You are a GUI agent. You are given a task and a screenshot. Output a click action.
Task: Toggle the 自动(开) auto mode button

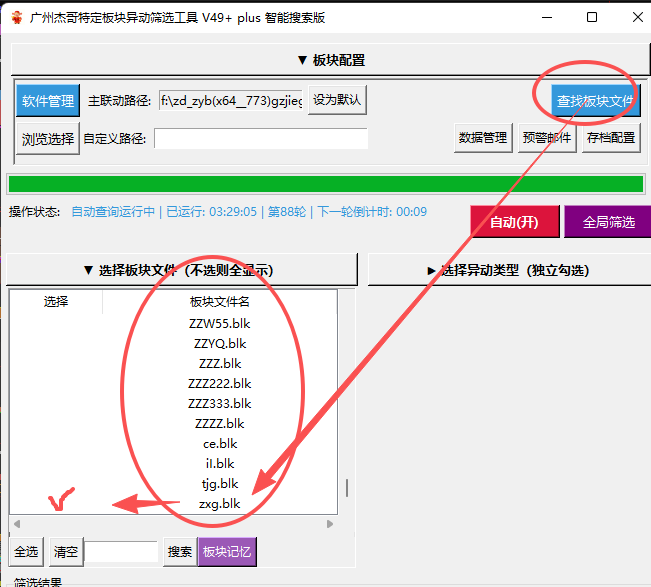(514, 222)
